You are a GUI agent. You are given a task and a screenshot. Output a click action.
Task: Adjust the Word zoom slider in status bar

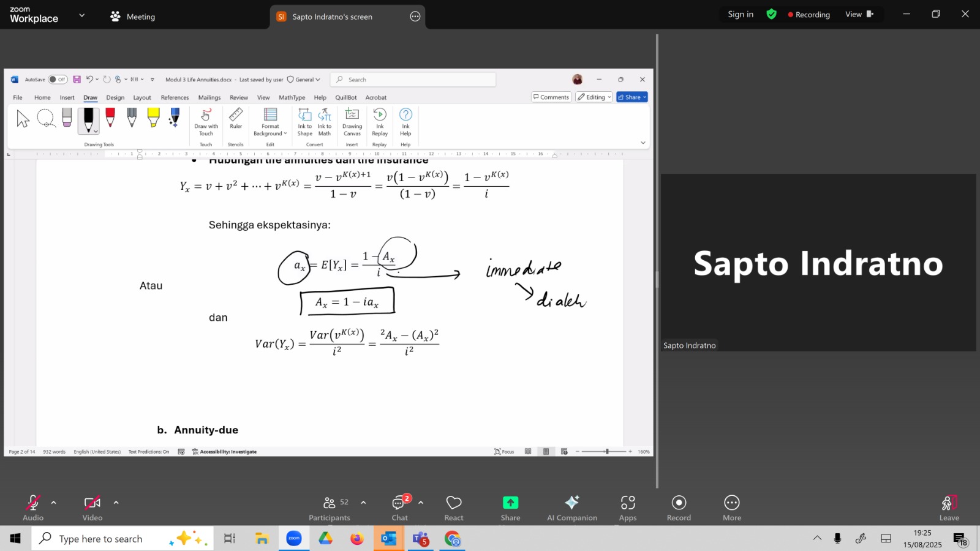606,452
